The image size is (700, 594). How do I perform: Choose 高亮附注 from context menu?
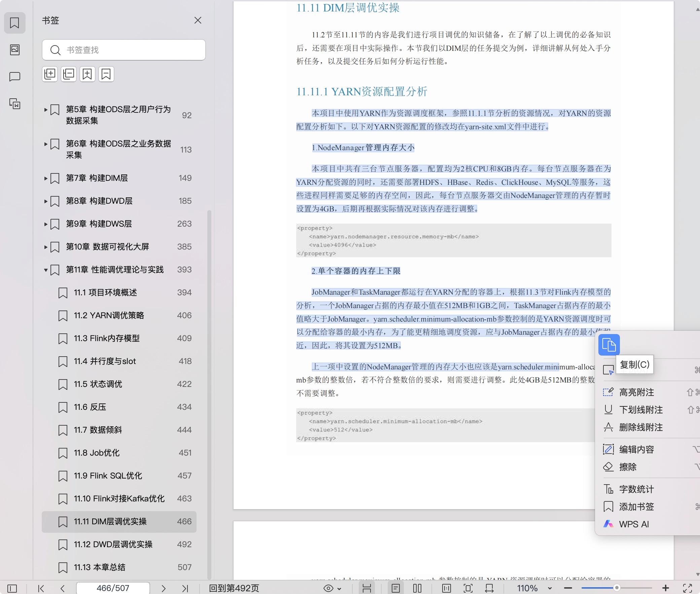636,392
